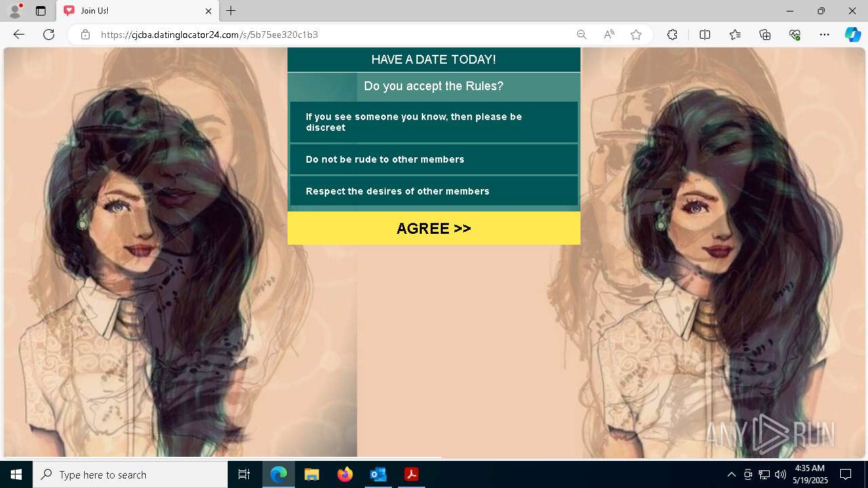The height and width of the screenshot is (488, 868).
Task: Open zoom indicator in address bar
Action: click(x=581, y=35)
